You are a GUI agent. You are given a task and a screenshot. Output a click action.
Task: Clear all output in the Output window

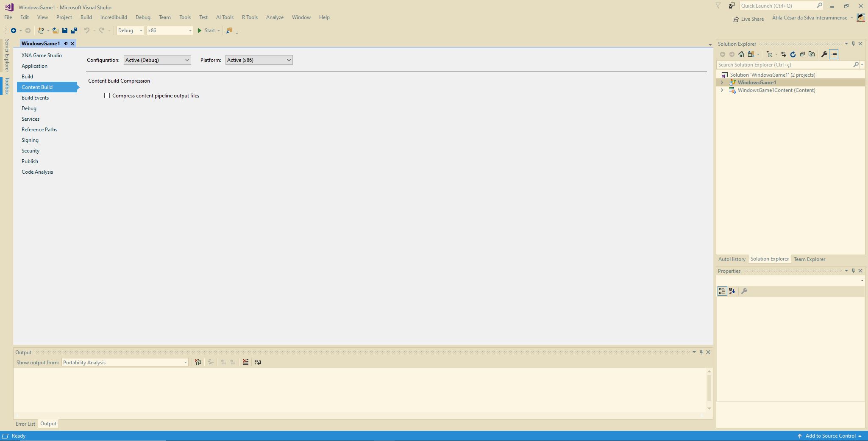[x=245, y=363]
